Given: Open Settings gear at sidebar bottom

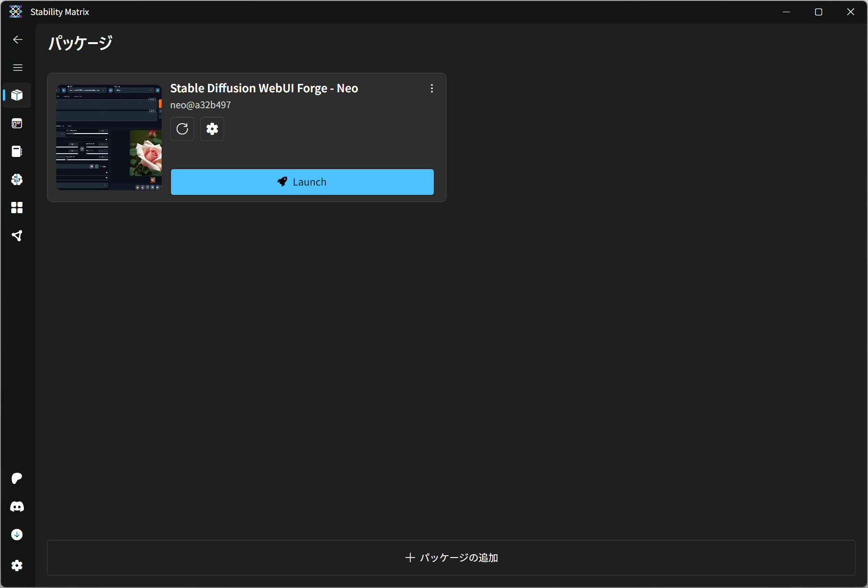Looking at the screenshot, I should (x=17, y=566).
